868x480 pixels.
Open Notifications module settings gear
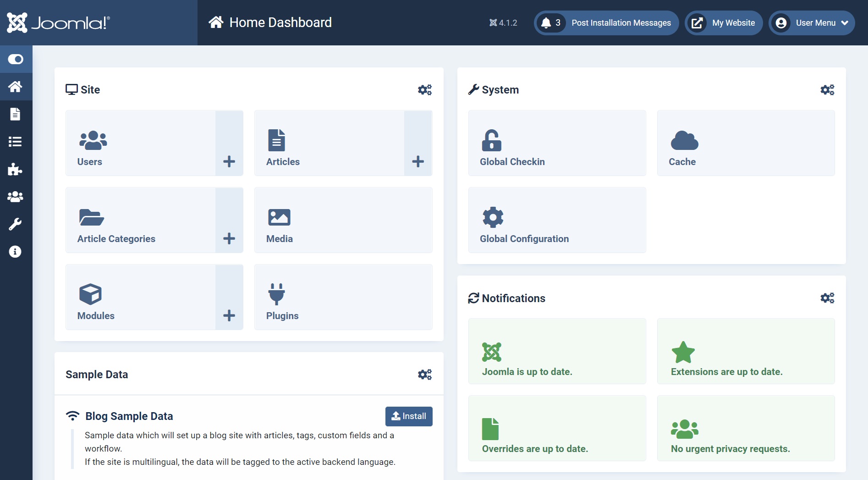(x=827, y=298)
